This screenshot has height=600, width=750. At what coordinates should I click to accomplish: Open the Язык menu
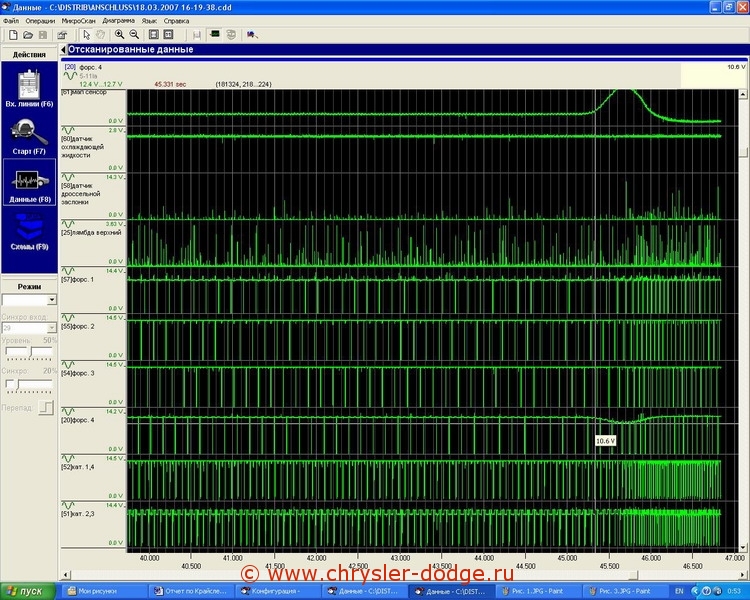click(x=149, y=21)
